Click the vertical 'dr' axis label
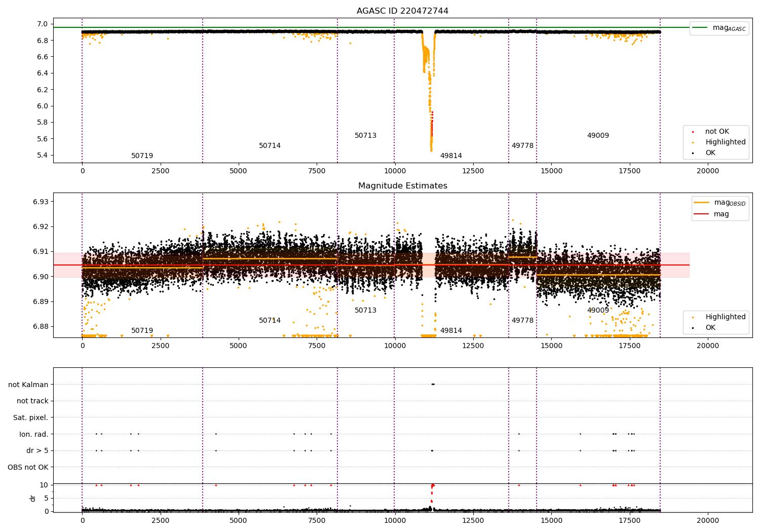 33,498
